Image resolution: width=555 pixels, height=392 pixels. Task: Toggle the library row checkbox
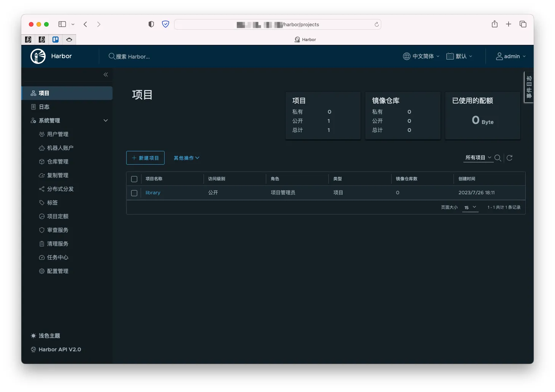134,193
